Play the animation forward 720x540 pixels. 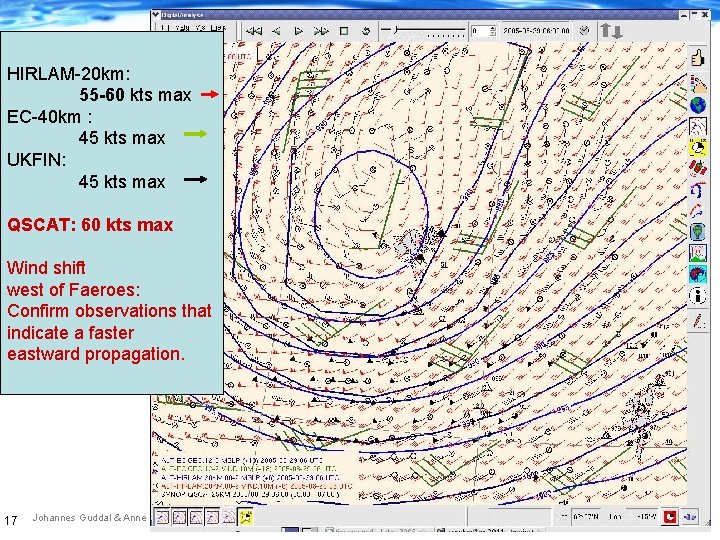pos(298,31)
